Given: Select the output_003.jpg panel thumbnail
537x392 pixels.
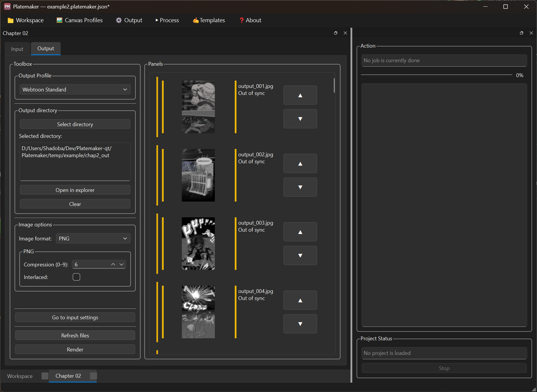Looking at the screenshot, I should [x=198, y=244].
